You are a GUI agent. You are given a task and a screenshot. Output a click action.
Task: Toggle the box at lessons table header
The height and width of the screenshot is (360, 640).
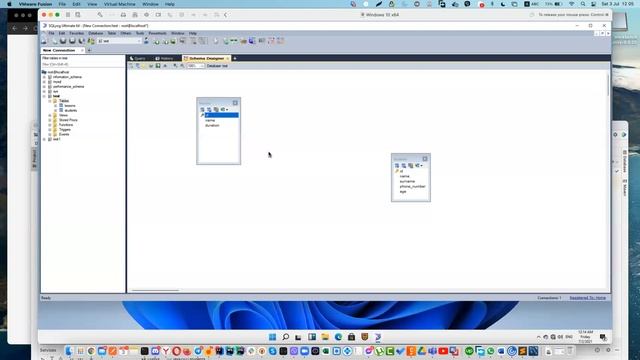[235, 103]
